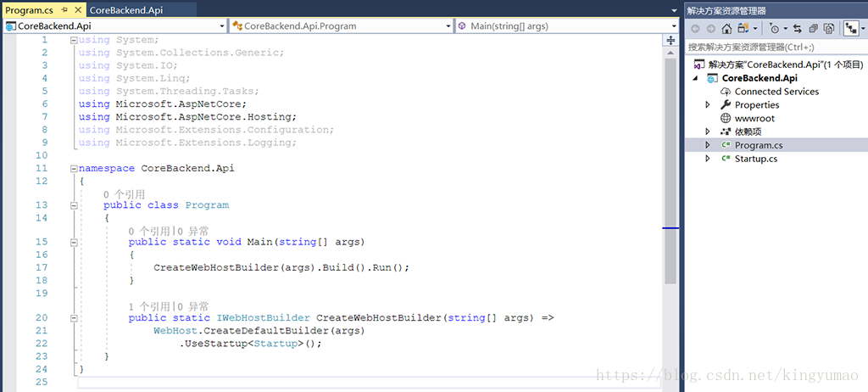The width and height of the screenshot is (868, 392).
Task: Click the Back navigation icon in Solution Explorer
Action: pyautogui.click(x=695, y=29)
